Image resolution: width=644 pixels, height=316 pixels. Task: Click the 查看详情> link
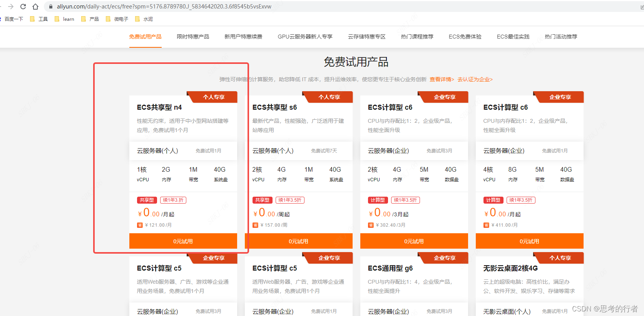442,79
